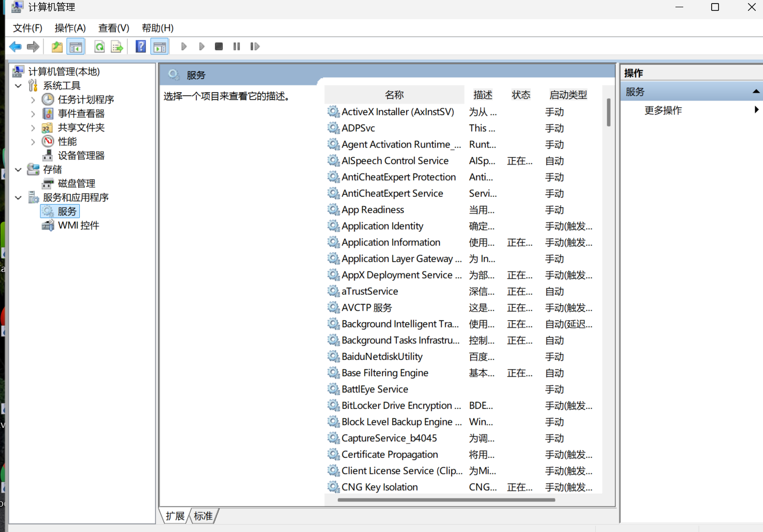This screenshot has height=532, width=763.
Task: Click the 性能 monitor icon
Action: click(x=48, y=141)
